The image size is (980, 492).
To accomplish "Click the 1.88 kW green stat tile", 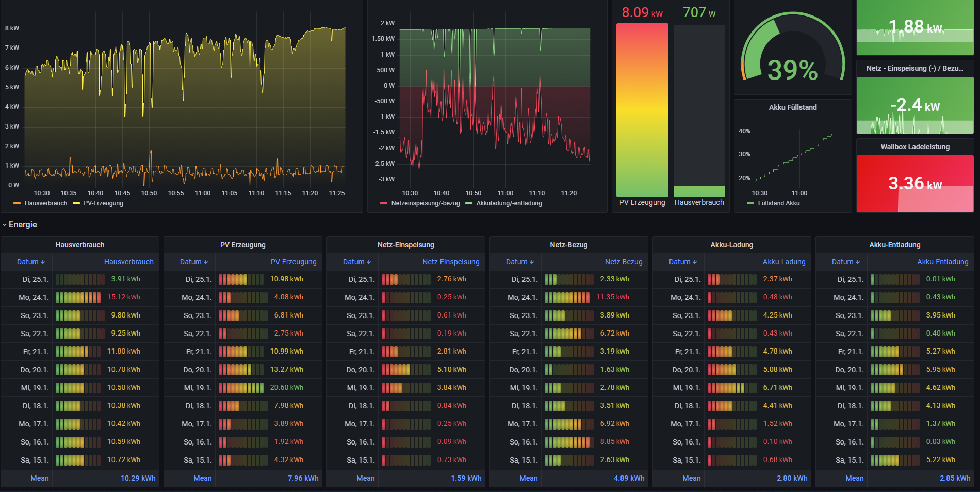I will [x=915, y=27].
